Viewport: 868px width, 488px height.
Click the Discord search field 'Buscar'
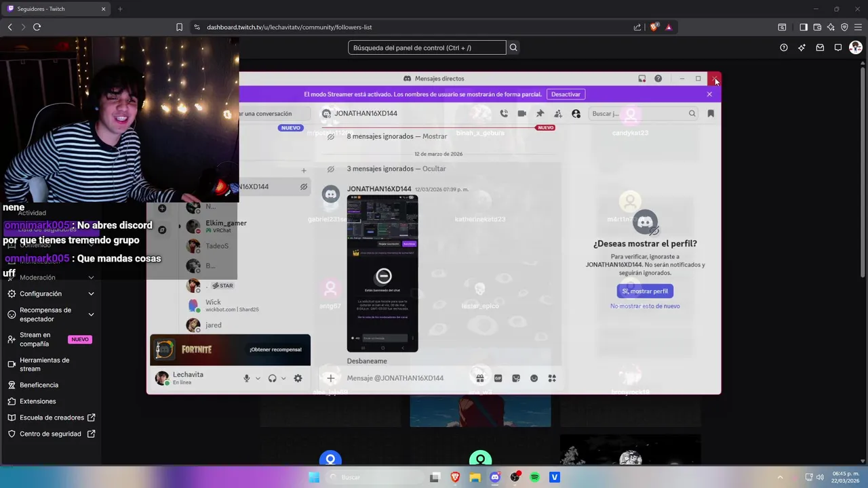pos(643,114)
